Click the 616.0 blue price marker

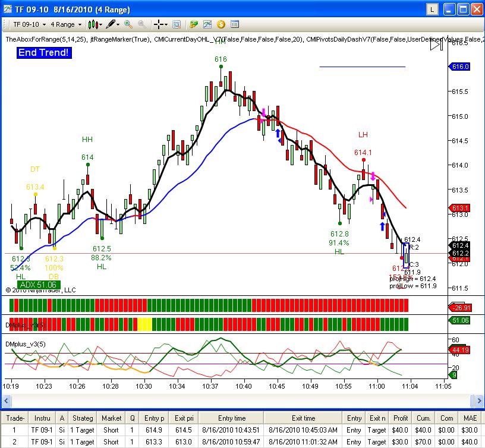(459, 67)
